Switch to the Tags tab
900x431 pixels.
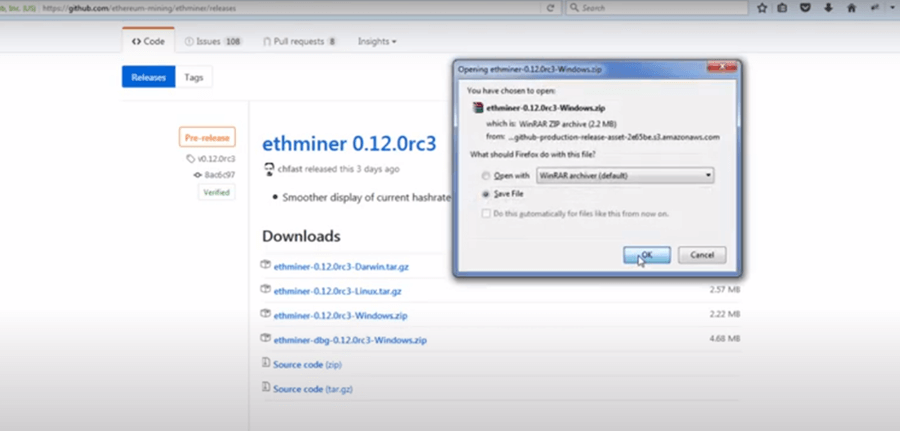[194, 77]
